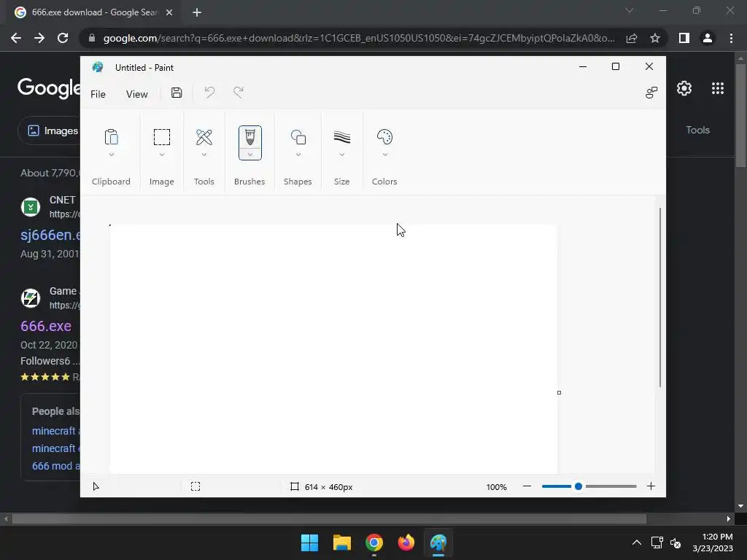Open the Clipboard paste icon in Paint
The height and width of the screenshot is (560, 747).
point(111,136)
